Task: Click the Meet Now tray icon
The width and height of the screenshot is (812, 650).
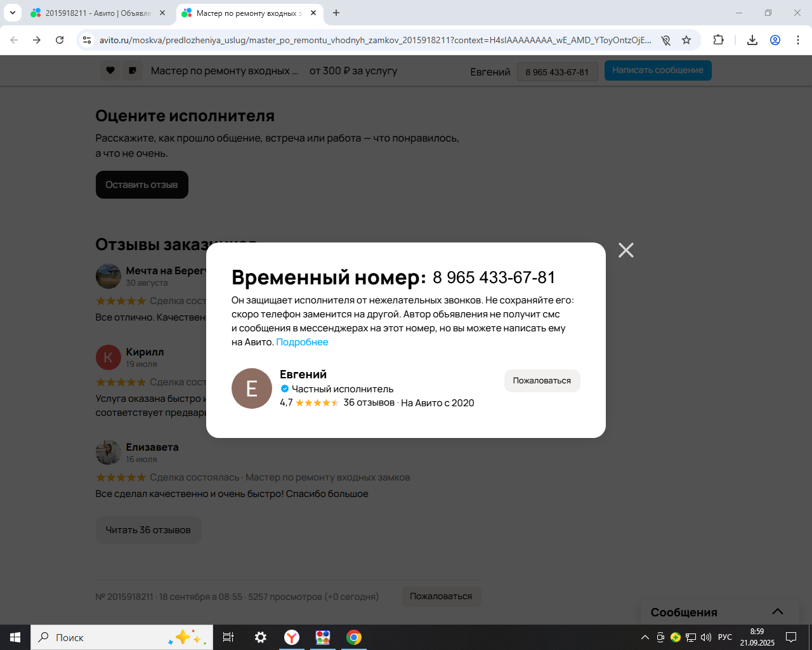Action: [x=660, y=637]
